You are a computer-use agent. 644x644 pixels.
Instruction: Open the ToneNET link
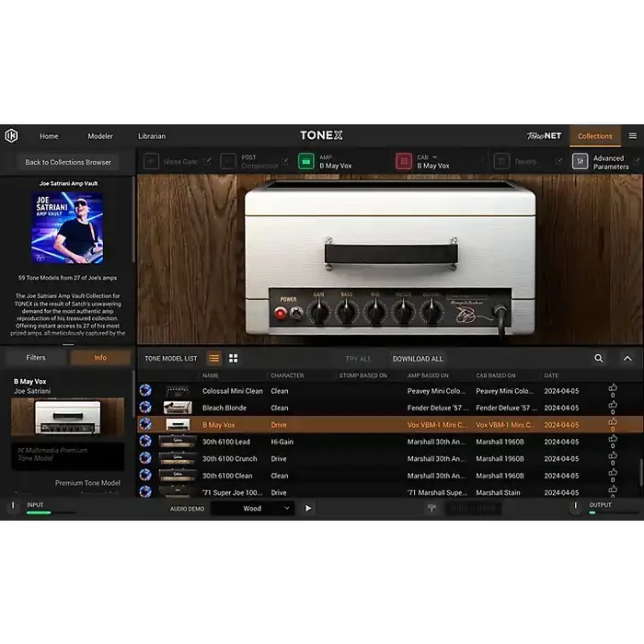[544, 136]
